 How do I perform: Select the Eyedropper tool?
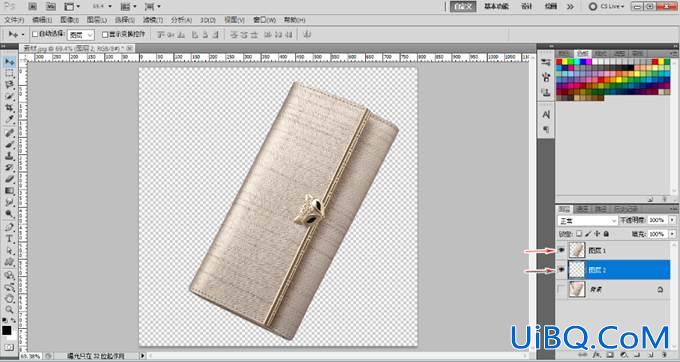click(x=9, y=119)
